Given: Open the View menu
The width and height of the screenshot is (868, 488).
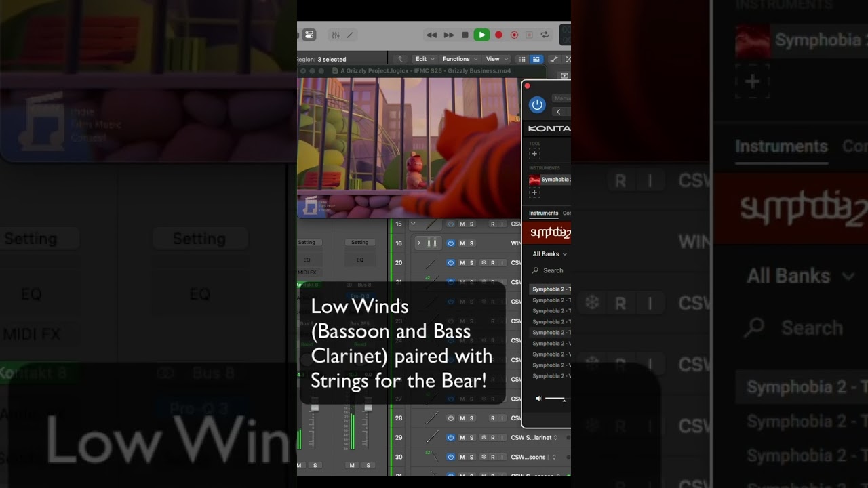Looking at the screenshot, I should click(x=496, y=59).
